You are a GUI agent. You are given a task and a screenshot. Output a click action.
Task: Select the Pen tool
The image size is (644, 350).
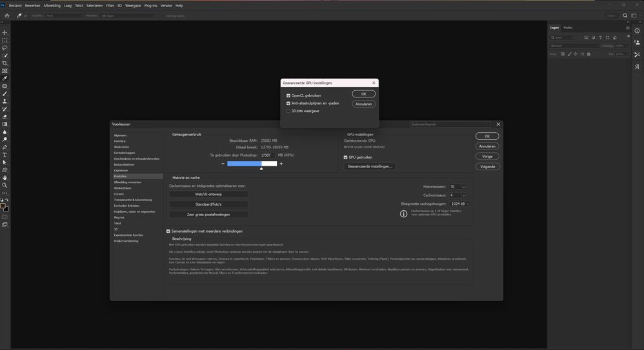click(x=5, y=148)
